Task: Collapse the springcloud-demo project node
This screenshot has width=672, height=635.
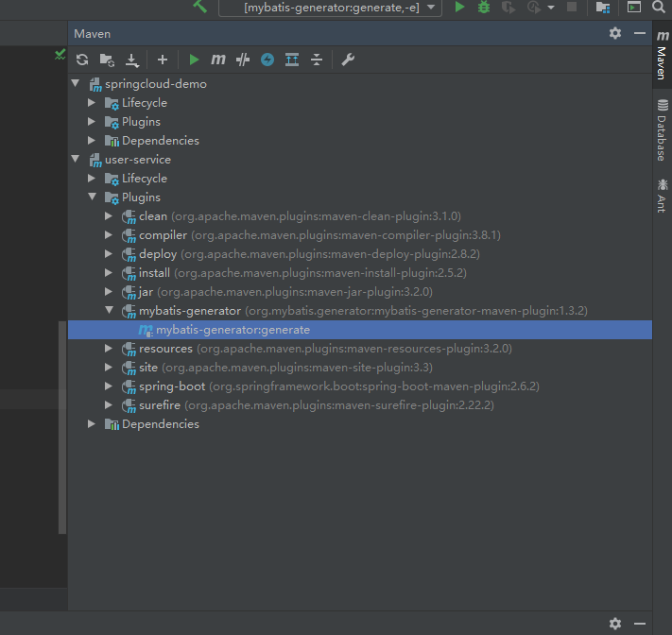Action: [76, 83]
